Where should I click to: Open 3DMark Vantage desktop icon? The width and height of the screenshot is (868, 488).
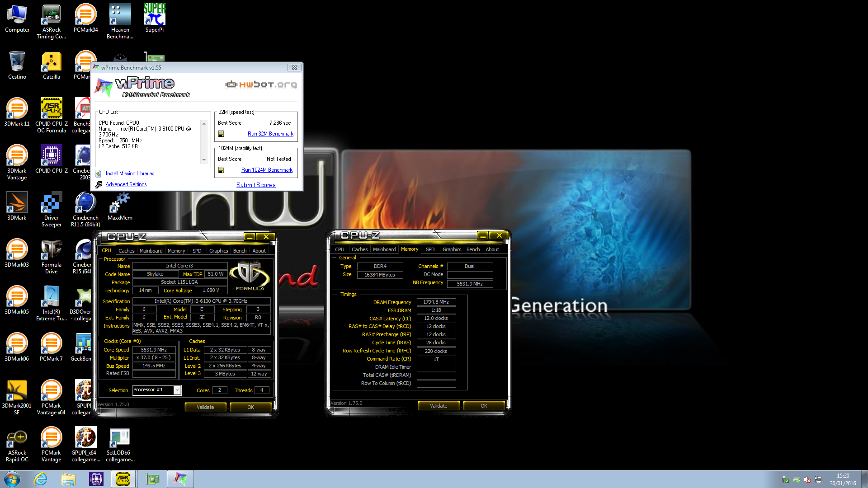pyautogui.click(x=17, y=163)
